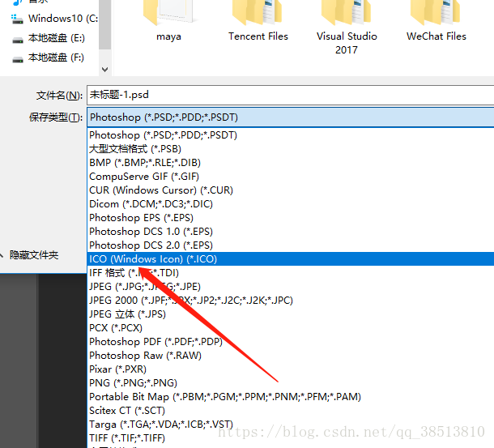The height and width of the screenshot is (448, 494).
Task: Click the Windows10 C drive icon
Action: (17, 19)
